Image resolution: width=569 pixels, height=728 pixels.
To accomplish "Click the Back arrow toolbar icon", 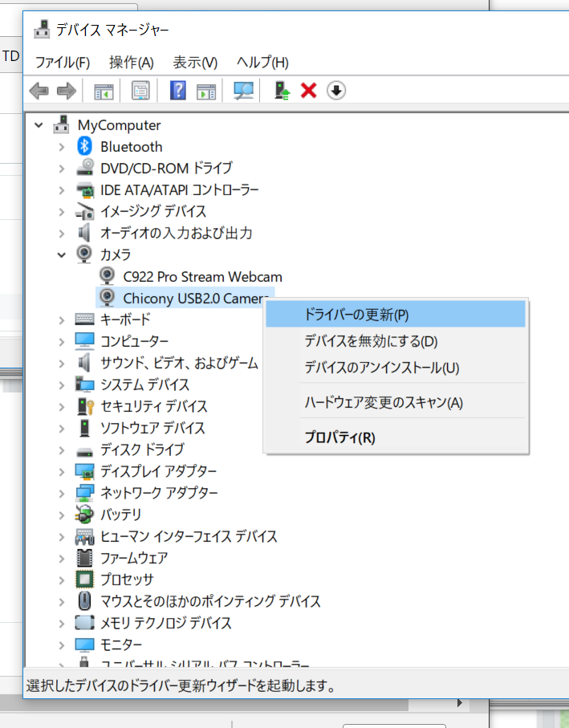I will pyautogui.click(x=39, y=91).
